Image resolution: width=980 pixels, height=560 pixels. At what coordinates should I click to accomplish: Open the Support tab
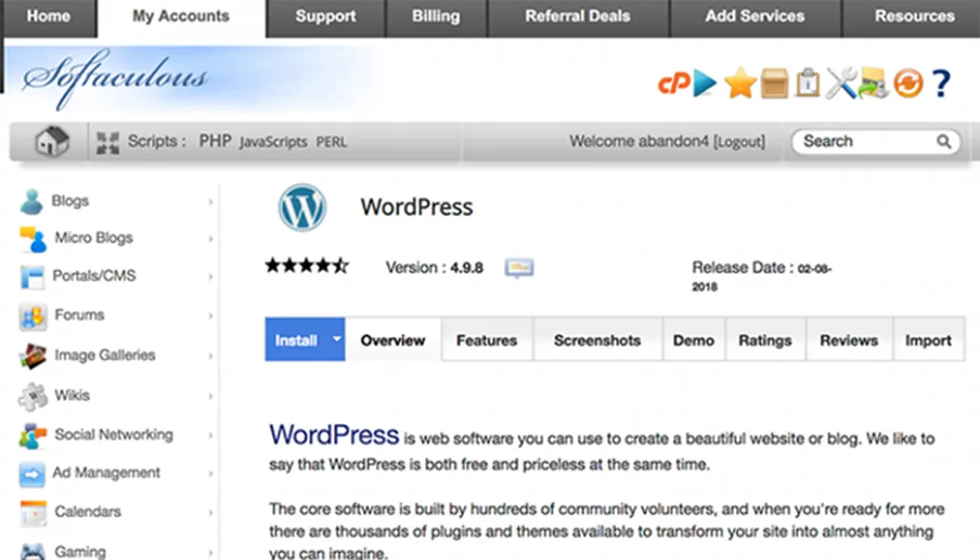point(325,16)
